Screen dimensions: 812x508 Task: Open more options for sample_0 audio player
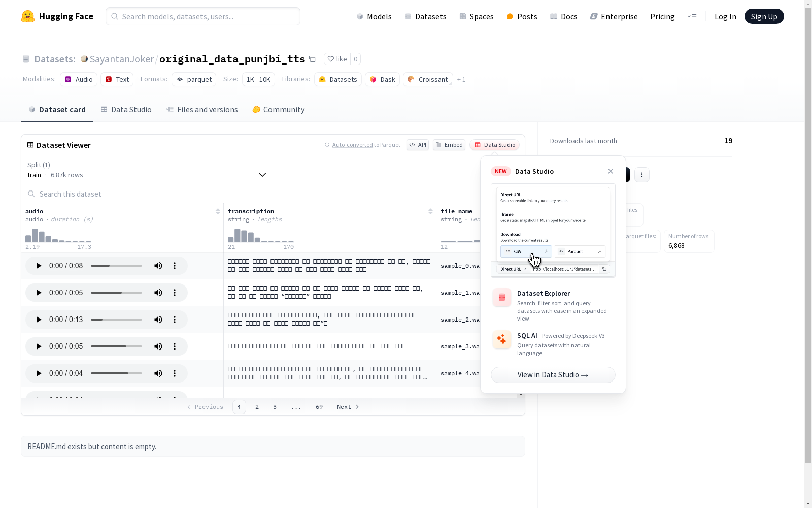click(x=175, y=266)
